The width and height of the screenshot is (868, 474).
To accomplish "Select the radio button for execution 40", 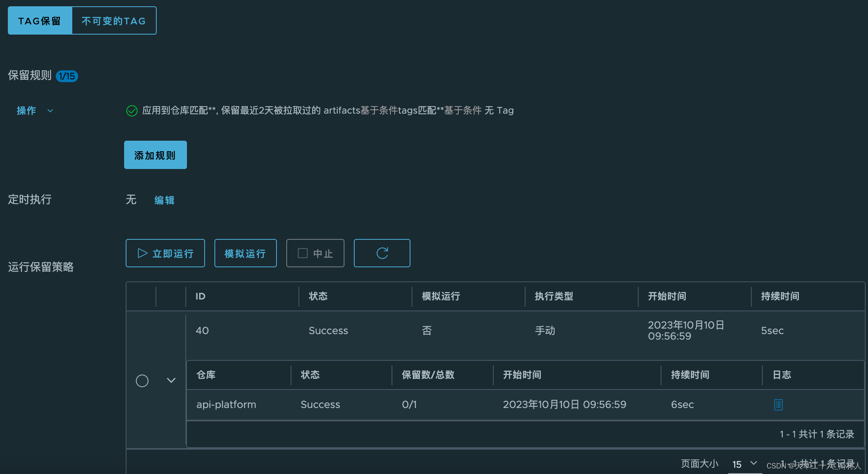I will point(142,380).
